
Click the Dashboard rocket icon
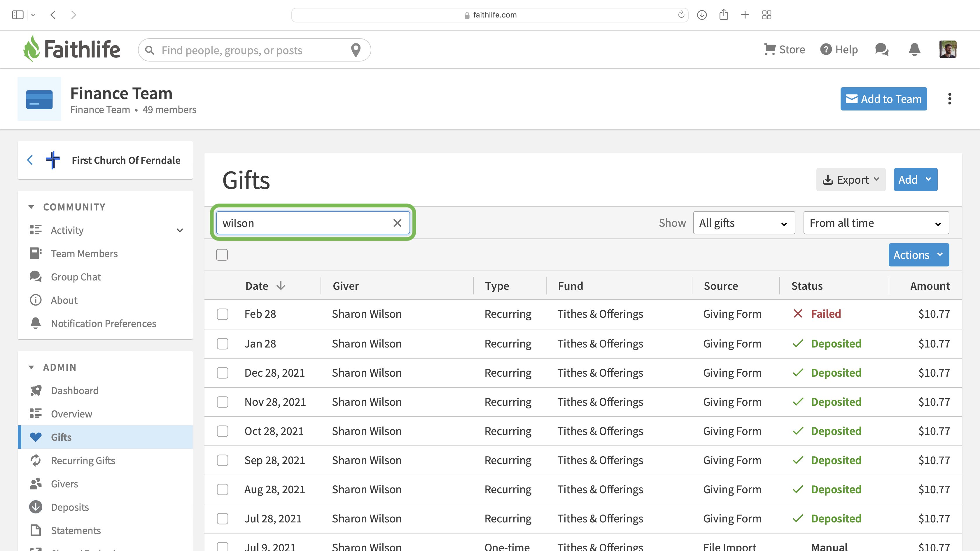(36, 391)
